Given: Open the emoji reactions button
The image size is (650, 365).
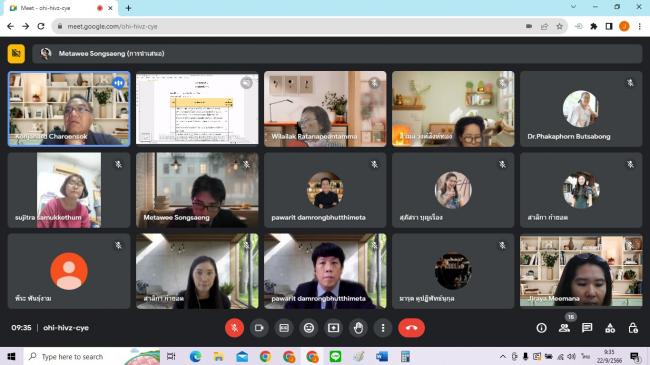Looking at the screenshot, I should point(309,328).
